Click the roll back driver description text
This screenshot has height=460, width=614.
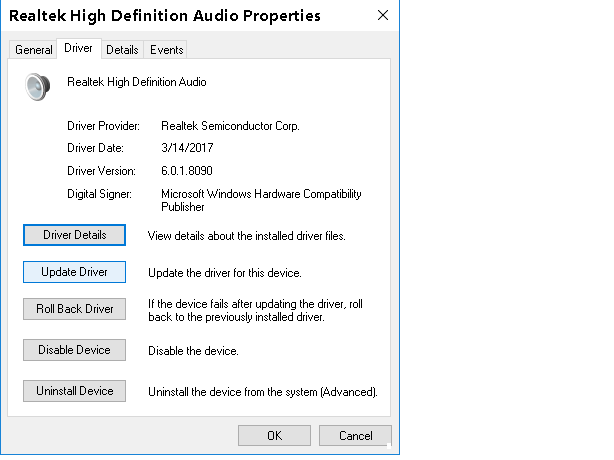pyautogui.click(x=255, y=310)
